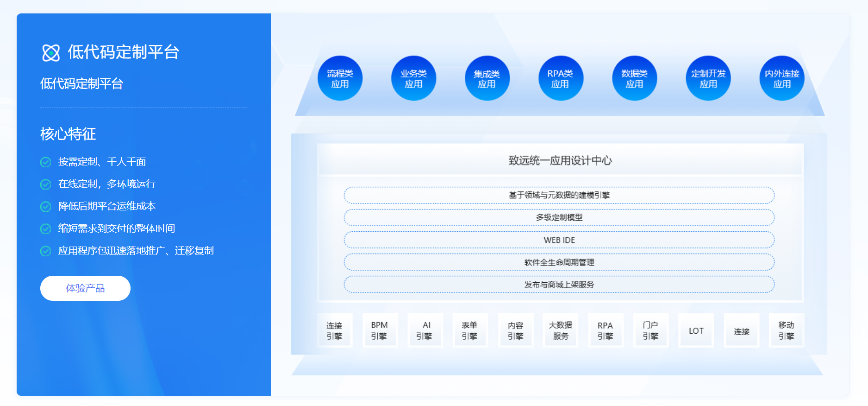
Task: Select the 多级定制模型 row
Action: coord(559,217)
